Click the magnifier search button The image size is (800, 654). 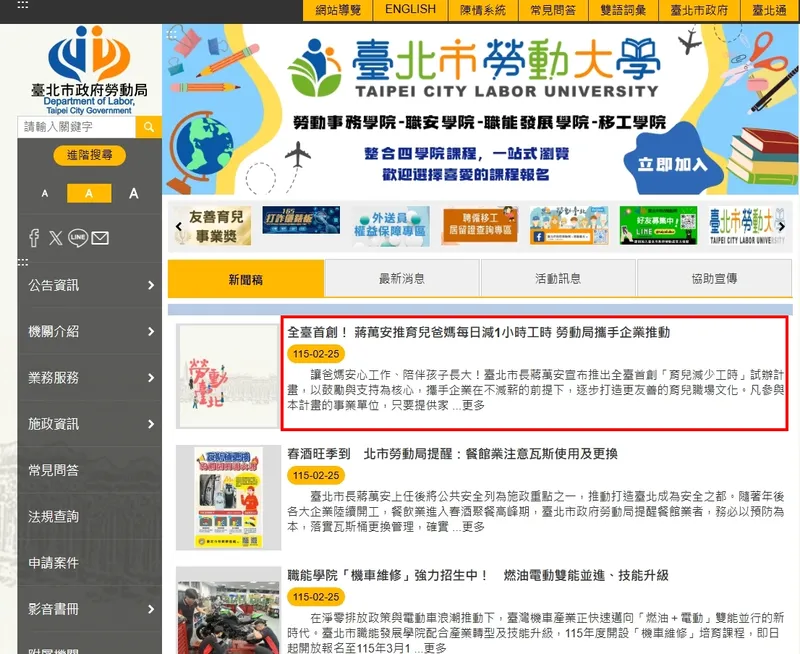148,127
